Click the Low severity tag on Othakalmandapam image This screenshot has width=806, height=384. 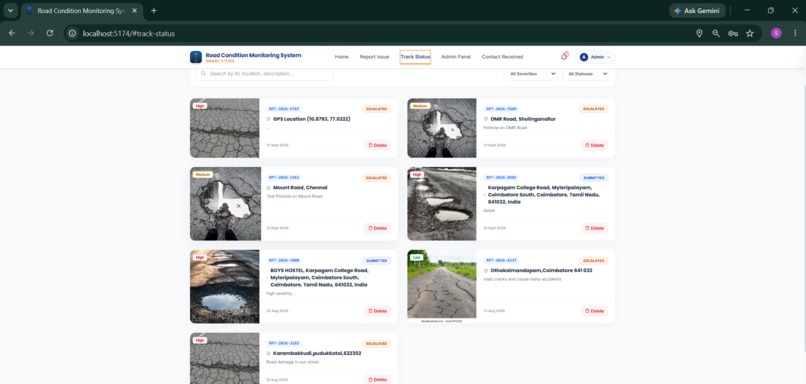pyautogui.click(x=416, y=257)
